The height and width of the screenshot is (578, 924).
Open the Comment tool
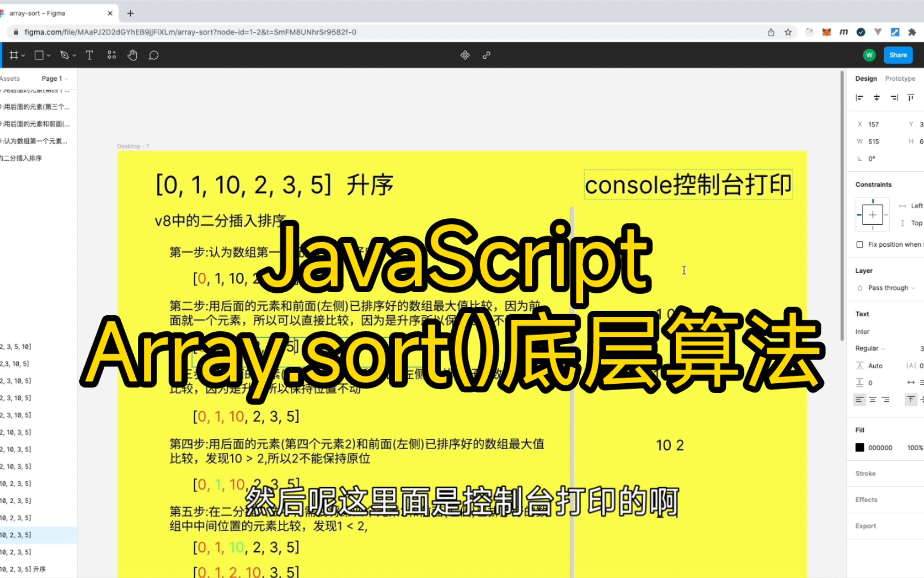153,55
